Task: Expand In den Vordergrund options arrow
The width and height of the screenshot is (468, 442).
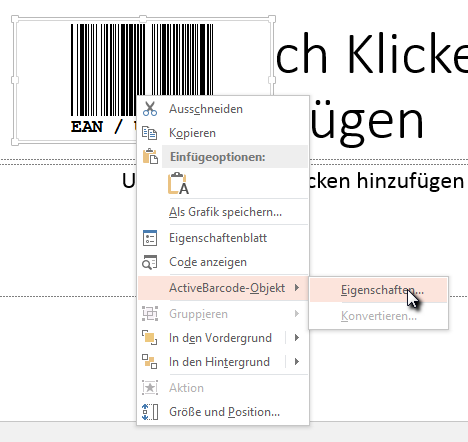Action: click(x=297, y=338)
